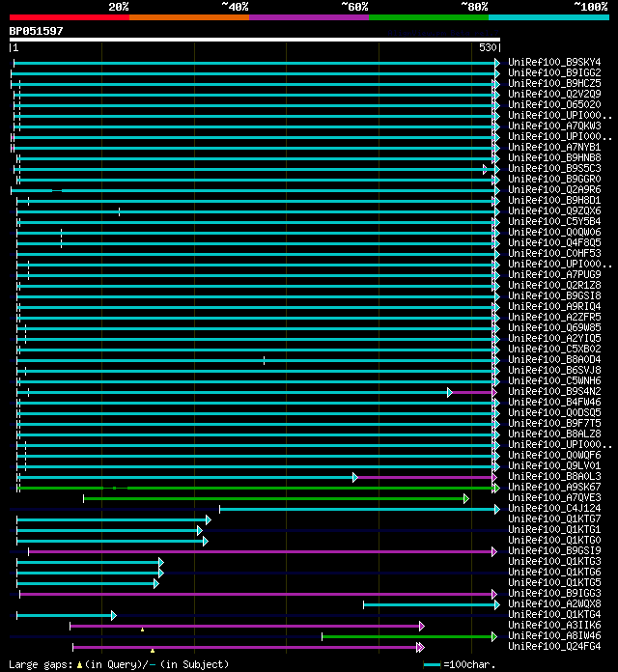Screen dimensions: 618x672
Task: Open the UniRef100_B9IGG2 entry
Action: point(554,72)
